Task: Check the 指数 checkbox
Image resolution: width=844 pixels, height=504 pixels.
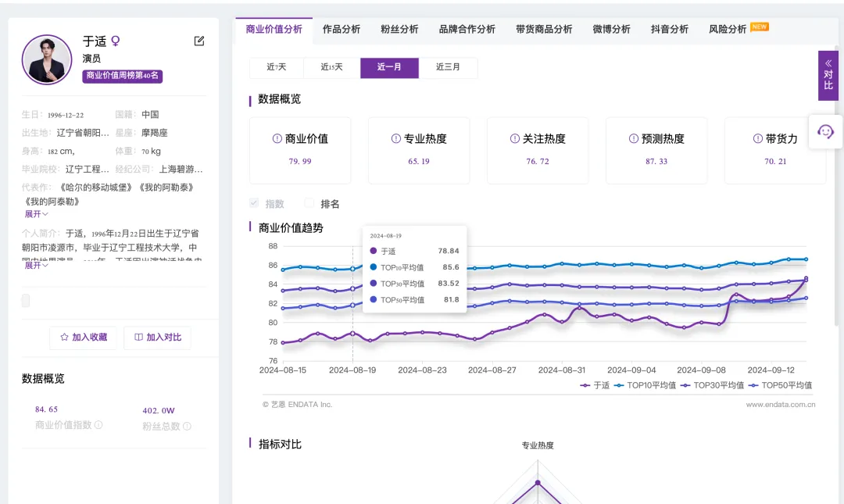Action: click(x=254, y=204)
